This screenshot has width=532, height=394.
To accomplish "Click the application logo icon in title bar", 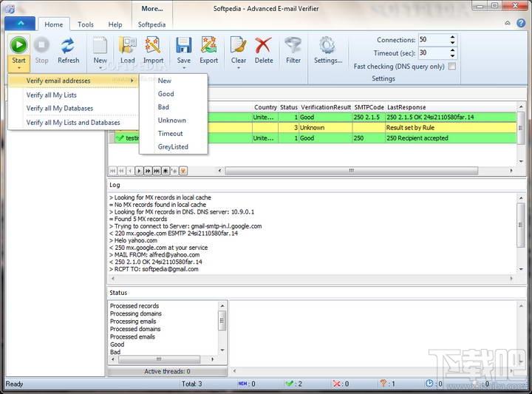I will coord(10,9).
